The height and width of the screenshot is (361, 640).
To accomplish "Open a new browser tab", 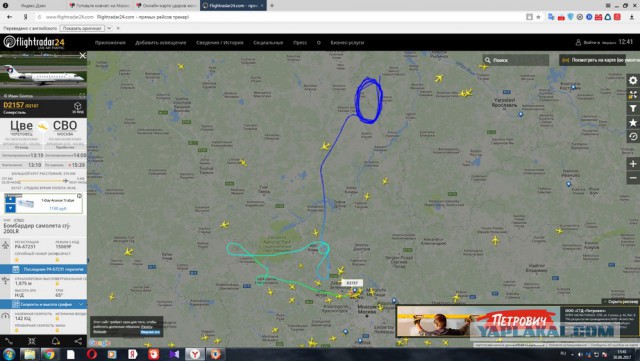I will 272,5.
